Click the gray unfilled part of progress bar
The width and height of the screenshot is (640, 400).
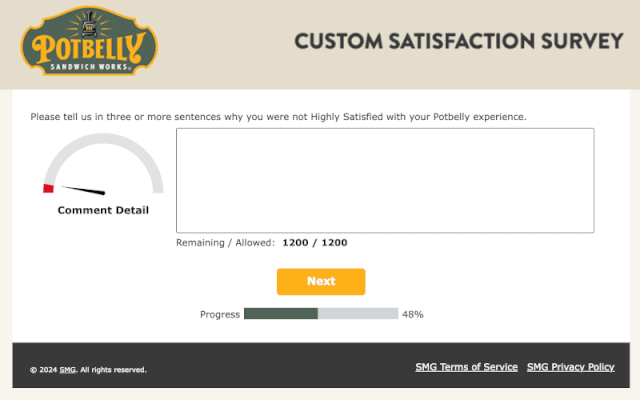(358, 313)
